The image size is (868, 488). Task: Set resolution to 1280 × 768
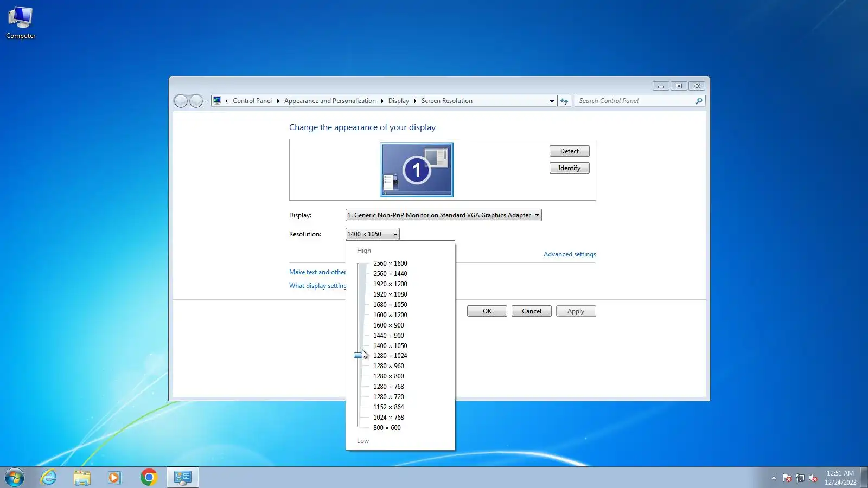click(x=388, y=387)
